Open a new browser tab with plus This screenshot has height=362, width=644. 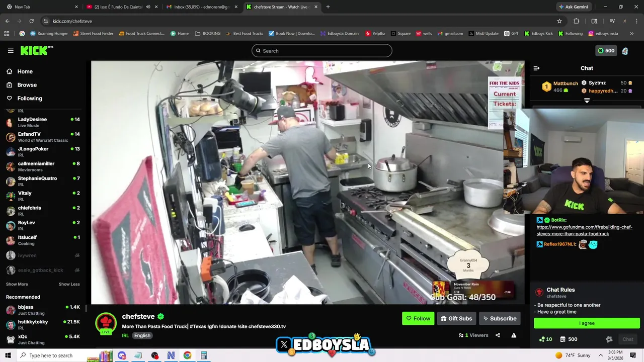328,7
